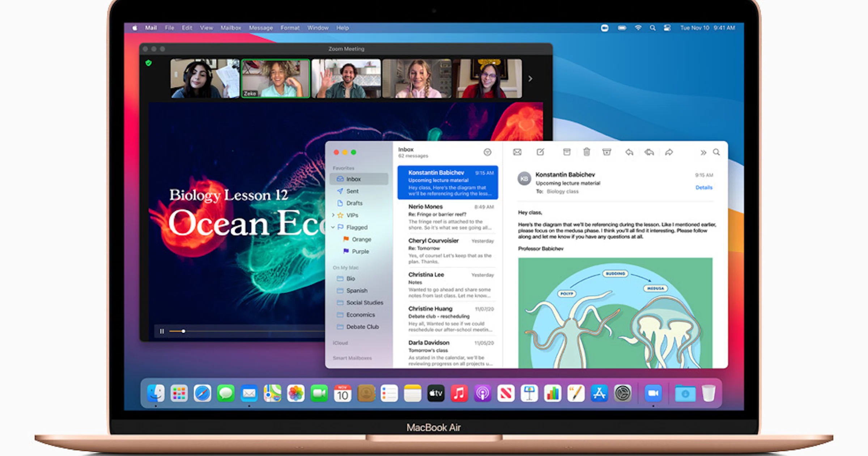Launch Keynote from the Dock
Screen dimensions: 868x456
529,393
